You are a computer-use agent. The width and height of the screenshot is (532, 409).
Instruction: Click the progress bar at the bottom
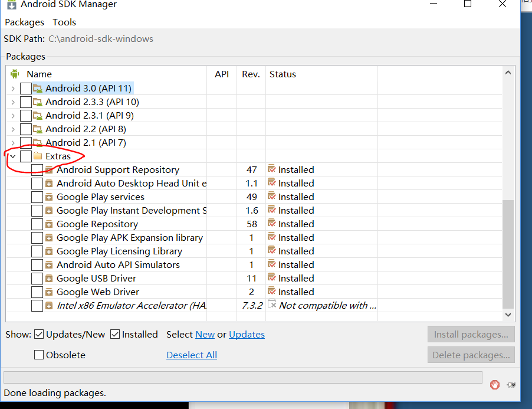coord(243,377)
